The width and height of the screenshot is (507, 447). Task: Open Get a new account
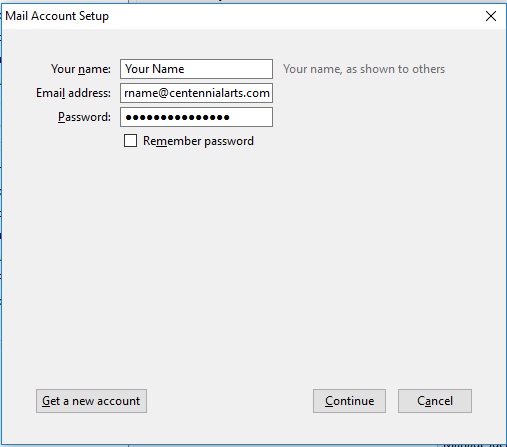(91, 401)
